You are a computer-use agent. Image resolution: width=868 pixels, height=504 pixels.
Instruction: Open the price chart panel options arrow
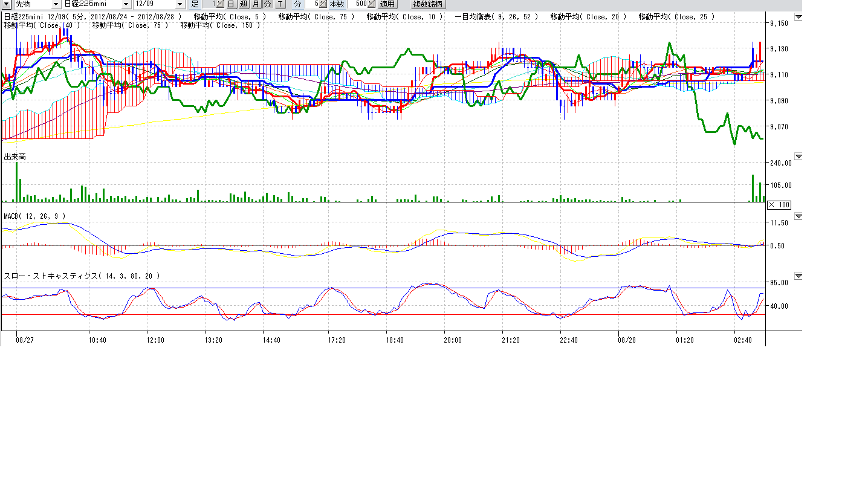point(798,17)
